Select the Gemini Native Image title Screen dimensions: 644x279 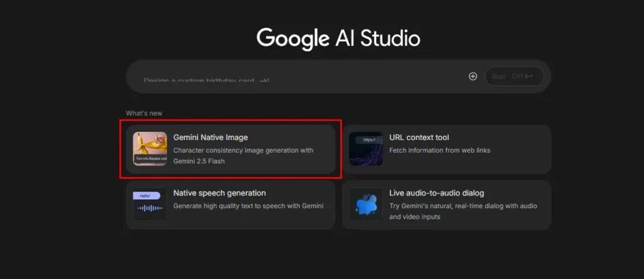[210, 138]
